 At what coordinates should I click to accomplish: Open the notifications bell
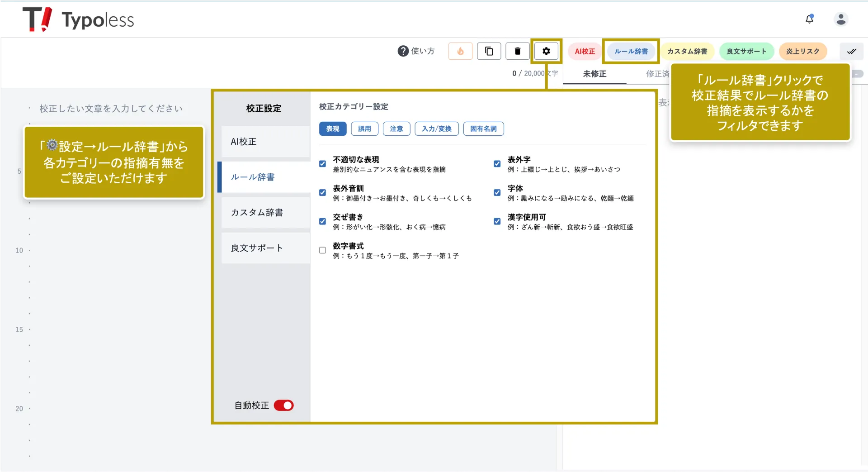point(809,19)
